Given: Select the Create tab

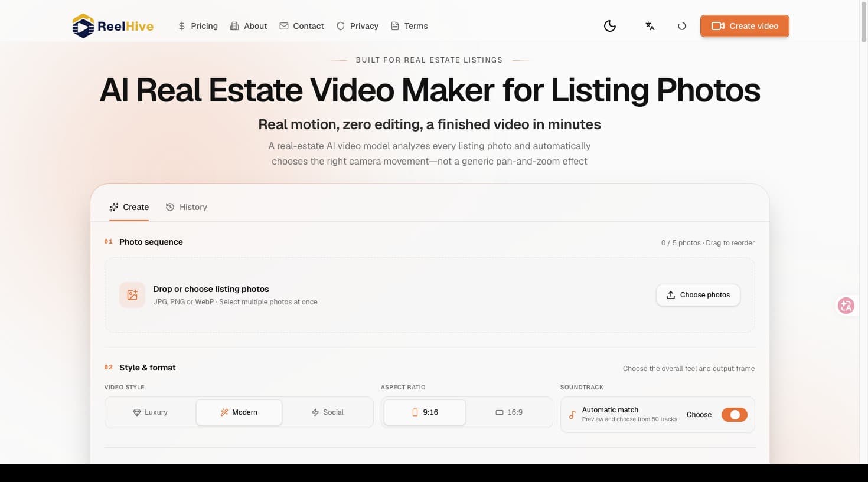Looking at the screenshot, I should tap(129, 207).
